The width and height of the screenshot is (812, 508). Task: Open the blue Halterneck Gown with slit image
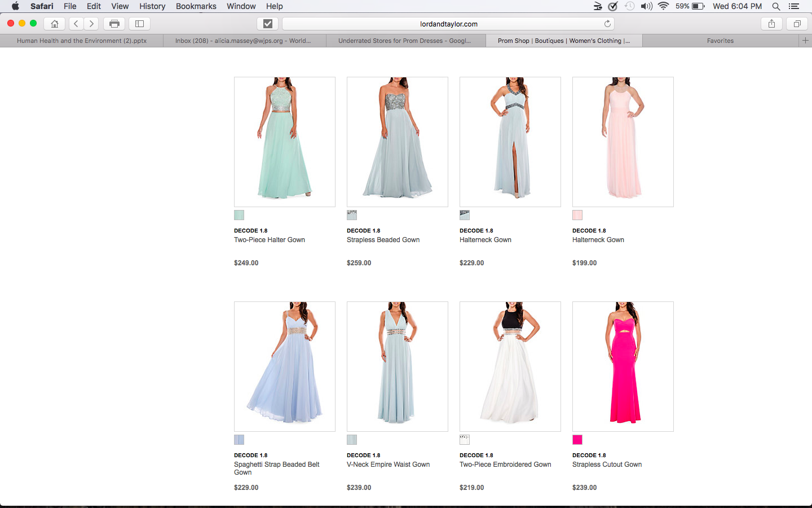(x=510, y=142)
